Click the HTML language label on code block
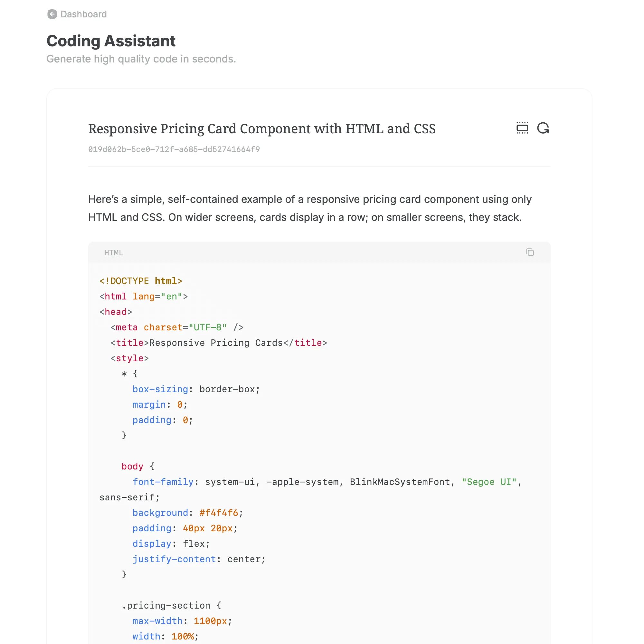Screen dimensions: 644x644 (x=113, y=253)
